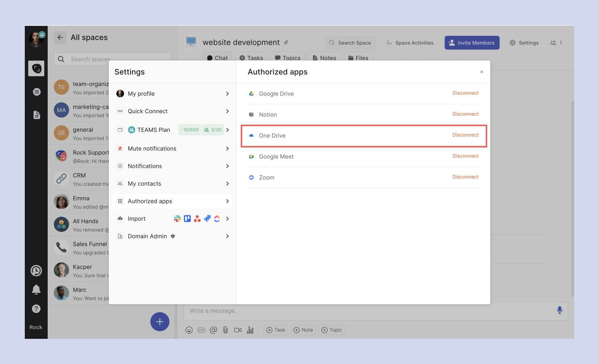The height and width of the screenshot is (364, 599).
Task: Disconnect the One Drive app
Action: point(465,135)
